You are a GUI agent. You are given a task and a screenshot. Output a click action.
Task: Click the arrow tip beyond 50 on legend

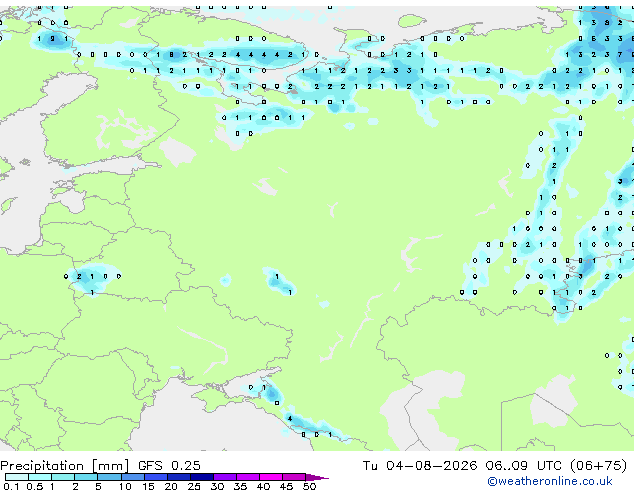317,477
